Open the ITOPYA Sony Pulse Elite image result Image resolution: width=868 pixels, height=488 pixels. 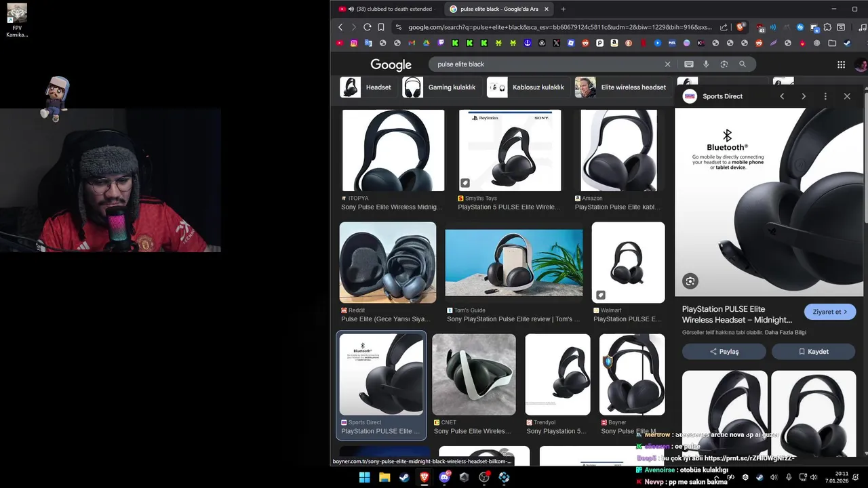coord(393,150)
